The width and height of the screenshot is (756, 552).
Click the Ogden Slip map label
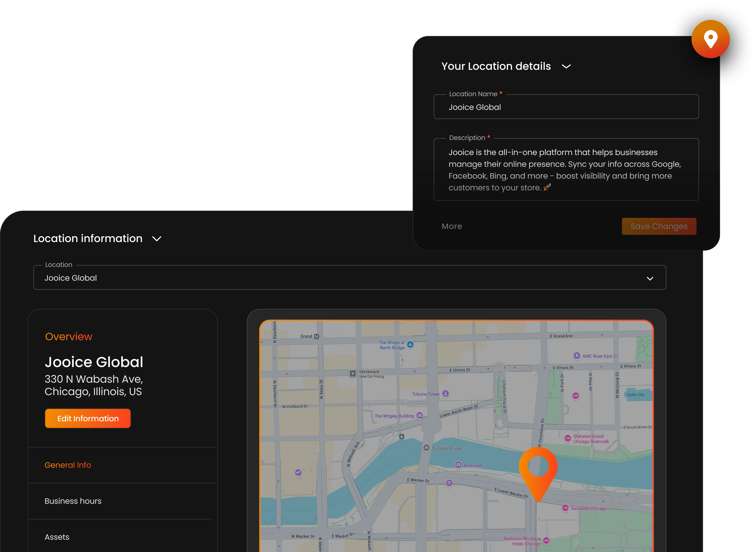(635, 395)
